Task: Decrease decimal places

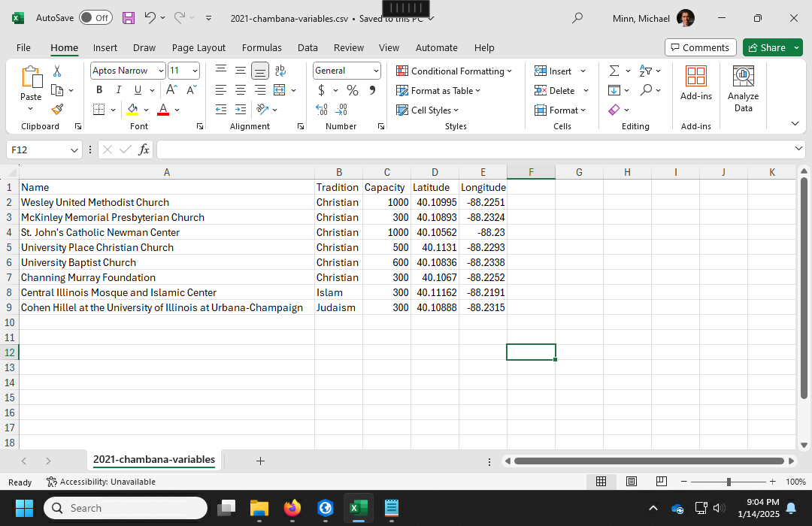Action: tap(341, 109)
